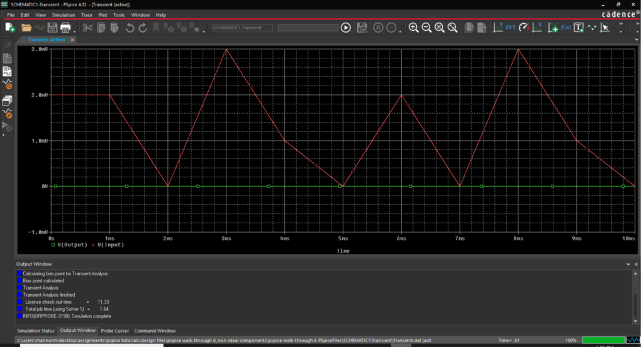644x347 pixels.
Task: Redo the last action
Action: coord(143,28)
